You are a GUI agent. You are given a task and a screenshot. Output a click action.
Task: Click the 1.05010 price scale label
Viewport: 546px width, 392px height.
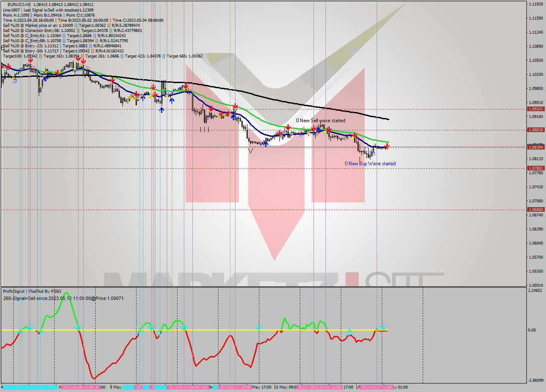pyautogui.click(x=535, y=285)
